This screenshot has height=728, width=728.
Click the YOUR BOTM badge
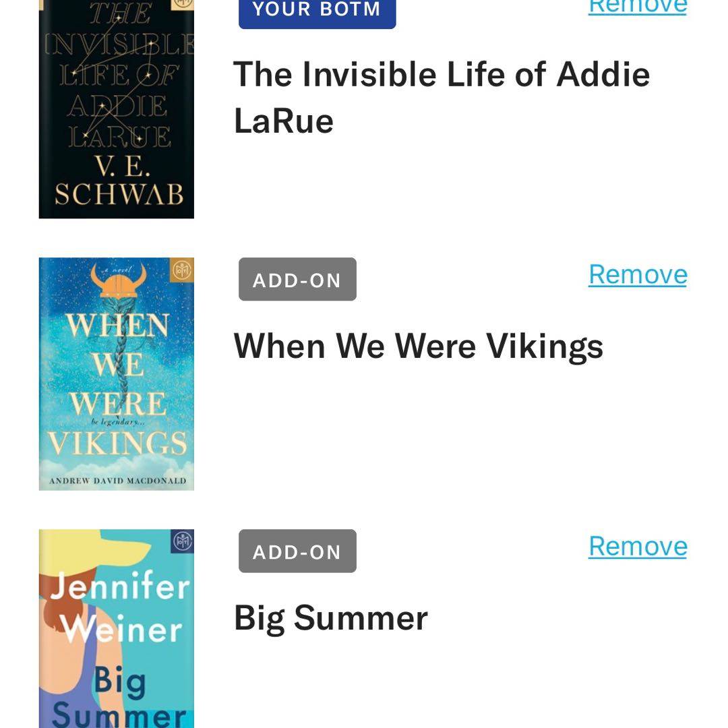[317, 11]
